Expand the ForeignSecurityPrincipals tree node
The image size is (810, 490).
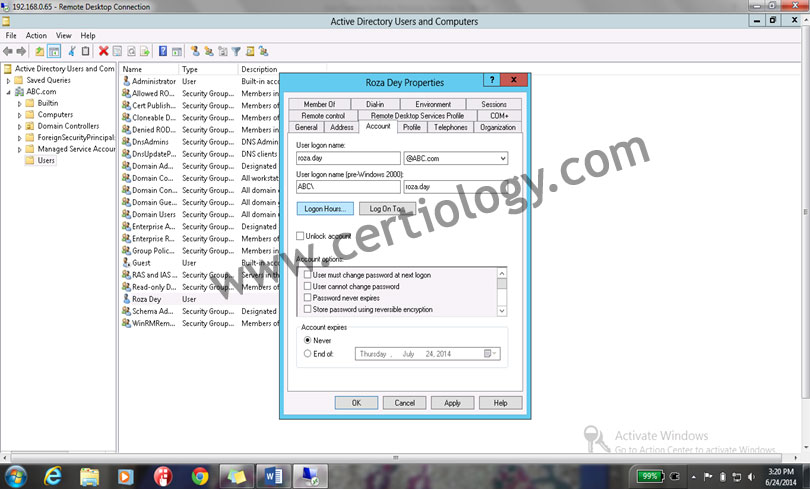click(20, 138)
